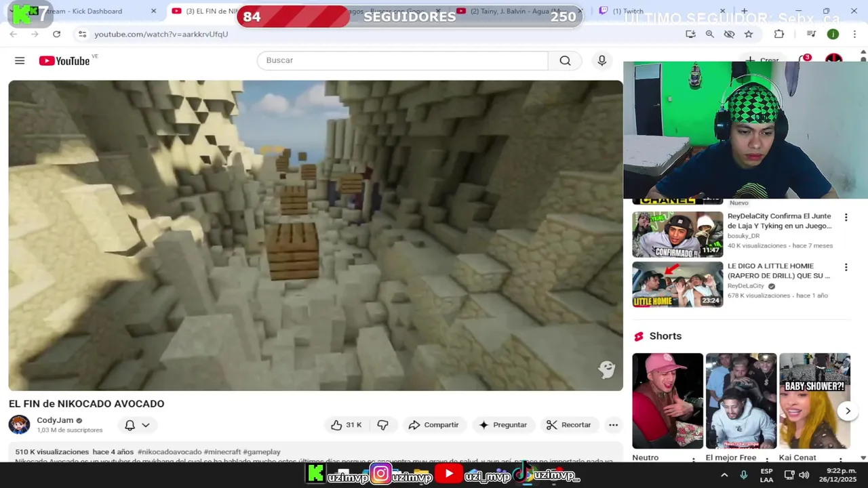Open the #minecraft hashtag link
Image resolution: width=868 pixels, height=488 pixels.
(x=222, y=452)
